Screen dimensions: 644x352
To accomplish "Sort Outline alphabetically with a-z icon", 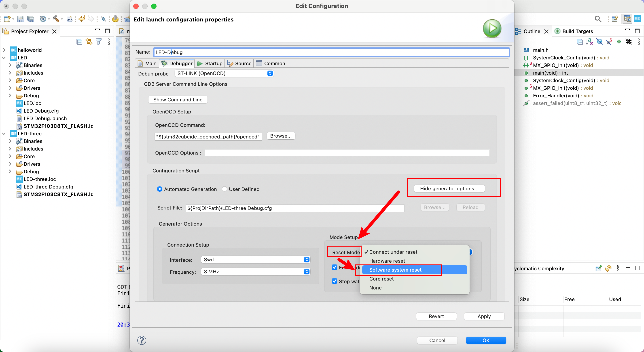I will [x=589, y=42].
